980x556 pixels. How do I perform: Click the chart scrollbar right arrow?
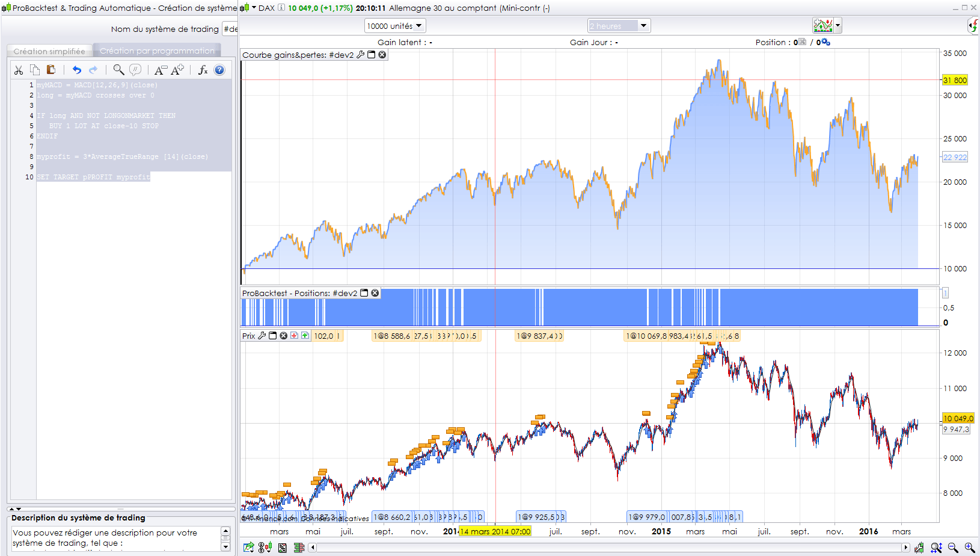tap(906, 548)
